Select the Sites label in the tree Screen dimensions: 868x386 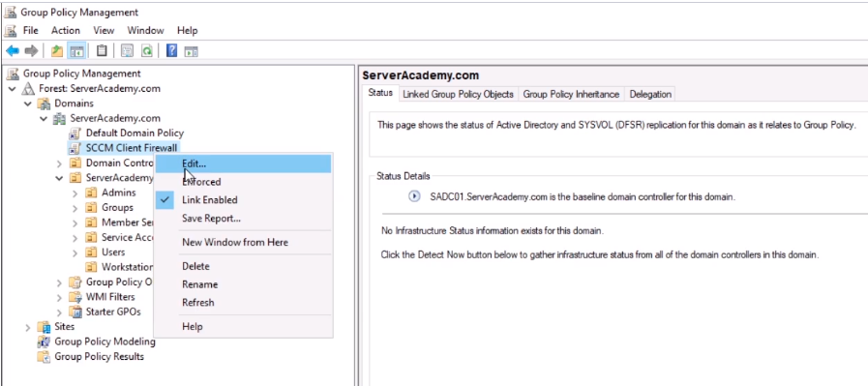coord(64,327)
